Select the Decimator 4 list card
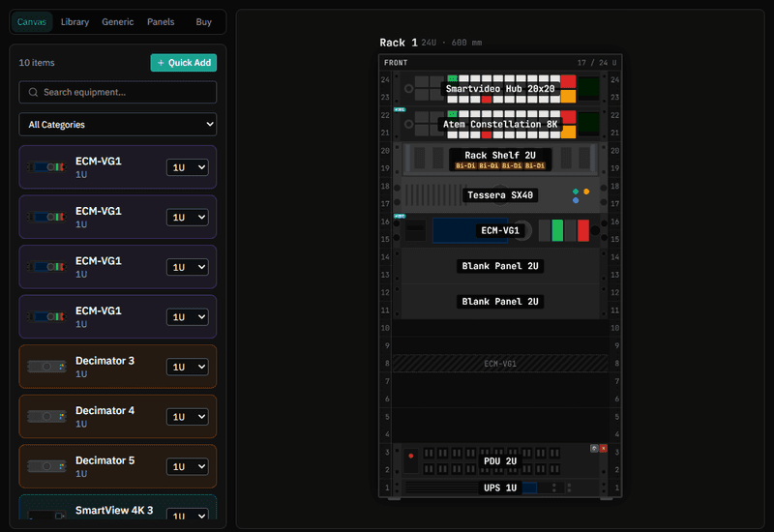774x532 pixels. (117, 417)
